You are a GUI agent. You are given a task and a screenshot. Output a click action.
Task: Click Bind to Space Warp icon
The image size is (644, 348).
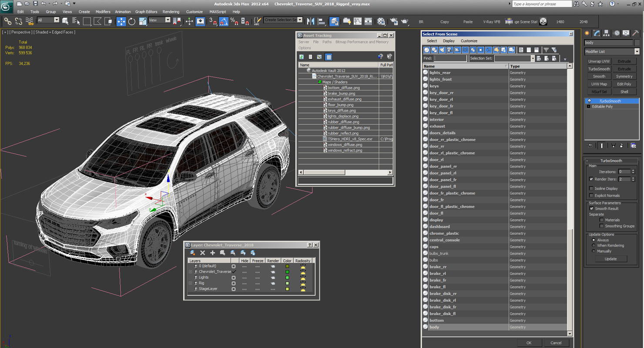tap(30, 21)
